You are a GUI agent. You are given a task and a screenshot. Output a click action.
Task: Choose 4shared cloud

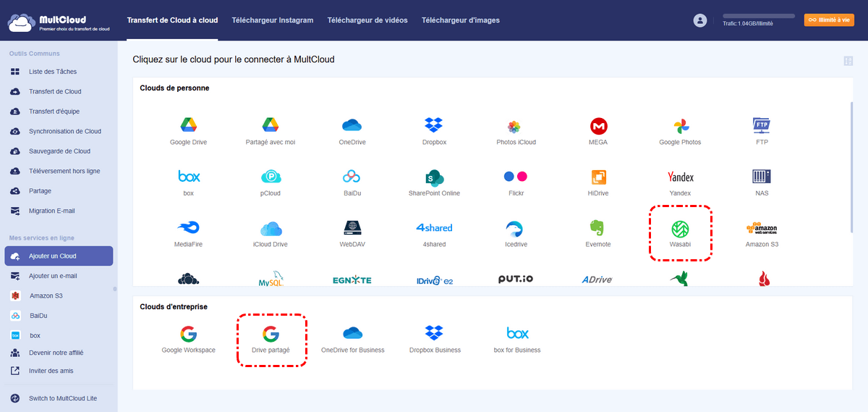tap(434, 233)
